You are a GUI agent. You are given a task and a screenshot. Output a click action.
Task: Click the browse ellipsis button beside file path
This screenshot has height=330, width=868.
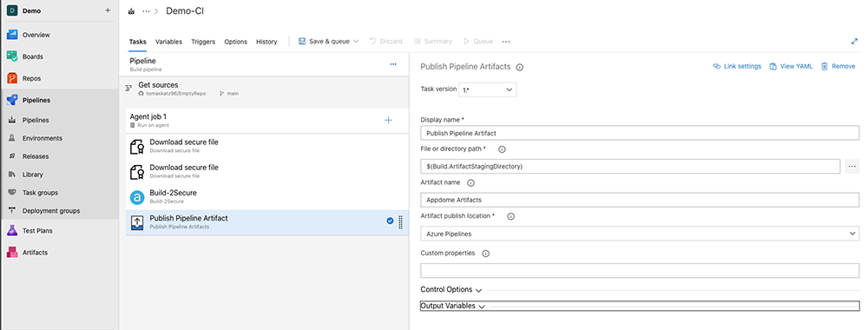tap(852, 166)
